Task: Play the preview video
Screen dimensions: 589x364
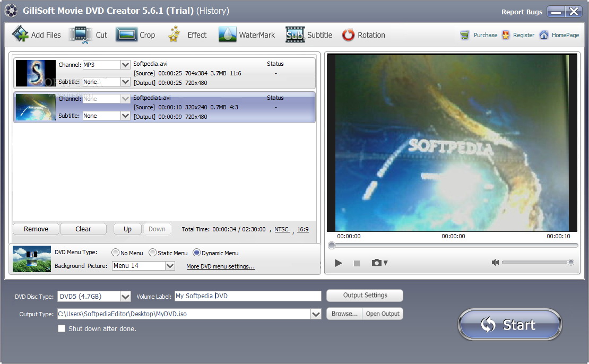Action: coord(338,263)
